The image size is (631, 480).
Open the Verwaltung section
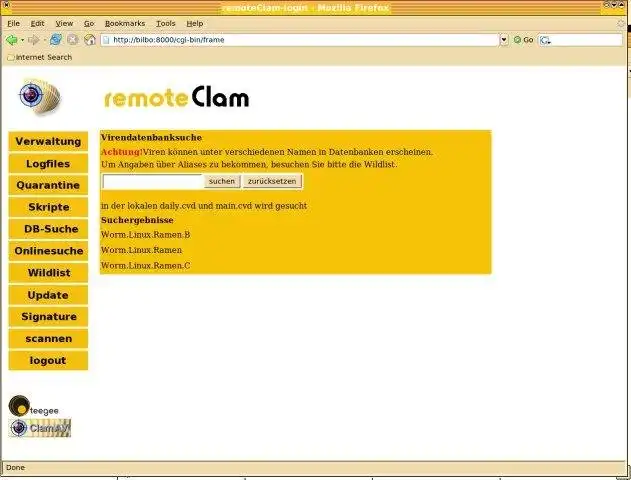pyautogui.click(x=48, y=142)
